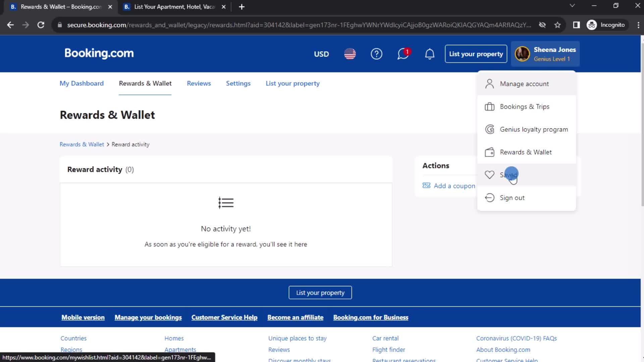Open the Flight finder footer link
The height and width of the screenshot is (362, 644).
point(389,350)
